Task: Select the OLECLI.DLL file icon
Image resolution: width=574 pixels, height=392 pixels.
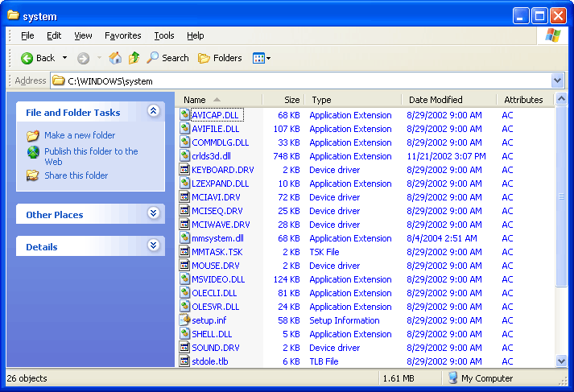Action: click(x=185, y=292)
